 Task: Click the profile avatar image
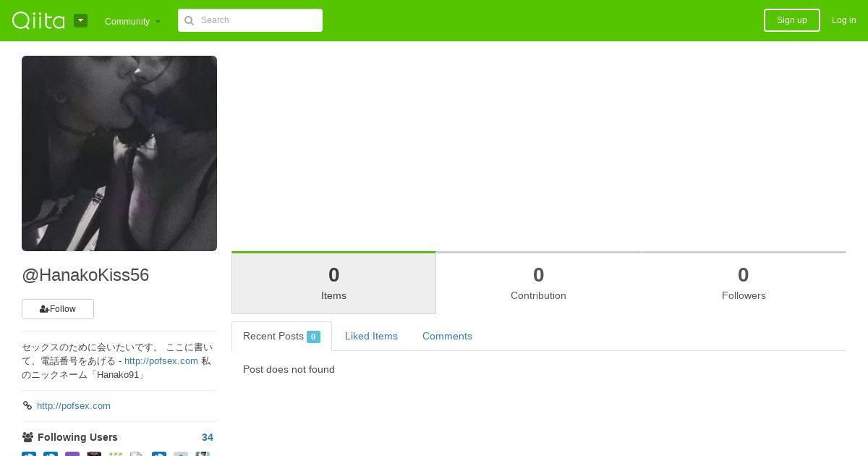click(x=119, y=153)
